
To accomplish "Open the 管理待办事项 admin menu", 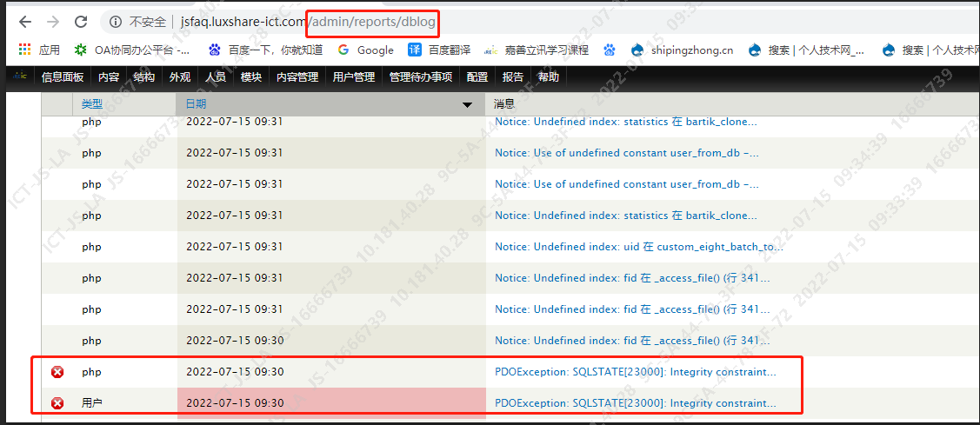I will point(421,77).
